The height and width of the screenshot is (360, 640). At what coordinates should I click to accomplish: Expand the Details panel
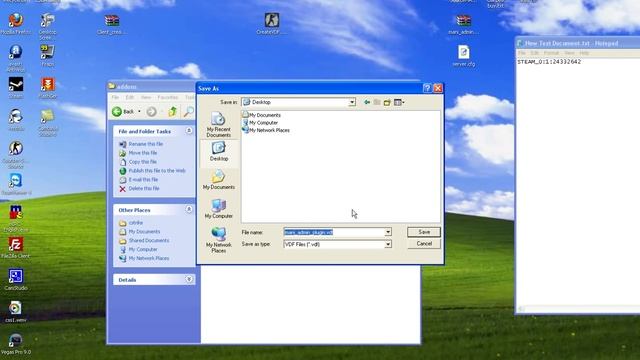189,279
